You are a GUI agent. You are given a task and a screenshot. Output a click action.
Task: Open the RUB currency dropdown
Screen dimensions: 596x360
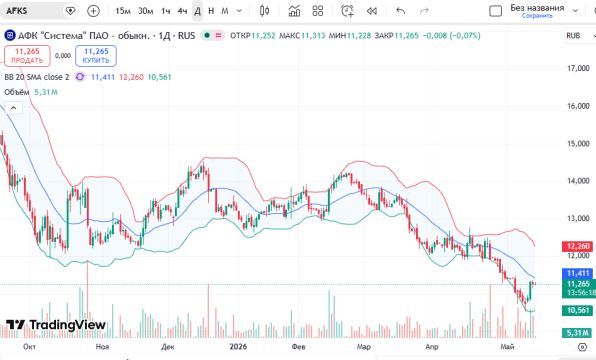[x=580, y=36]
